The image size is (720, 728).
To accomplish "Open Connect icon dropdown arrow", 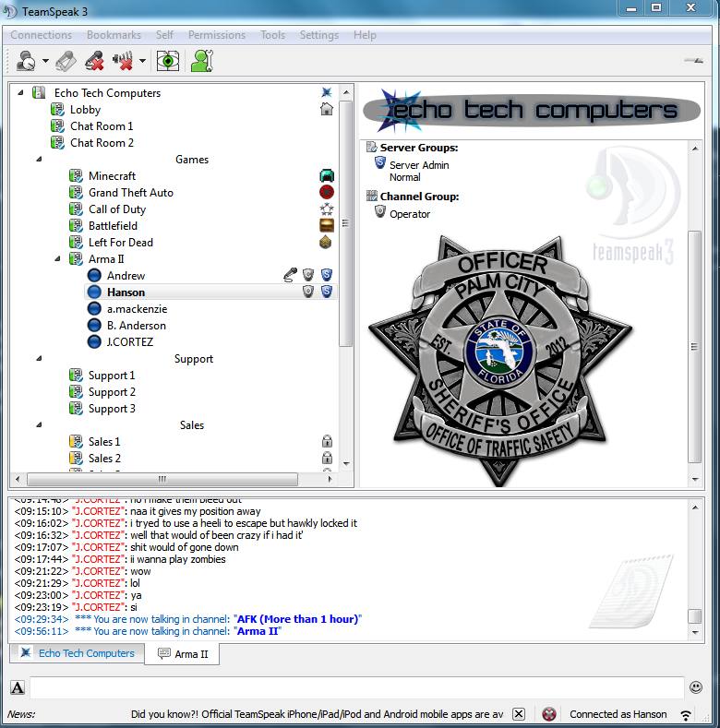I will [45, 61].
